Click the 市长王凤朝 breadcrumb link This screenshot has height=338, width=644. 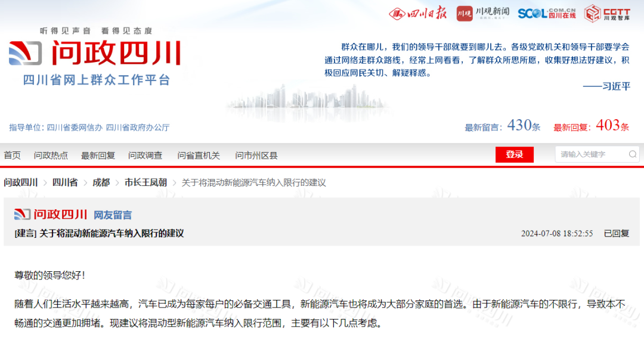(x=146, y=182)
